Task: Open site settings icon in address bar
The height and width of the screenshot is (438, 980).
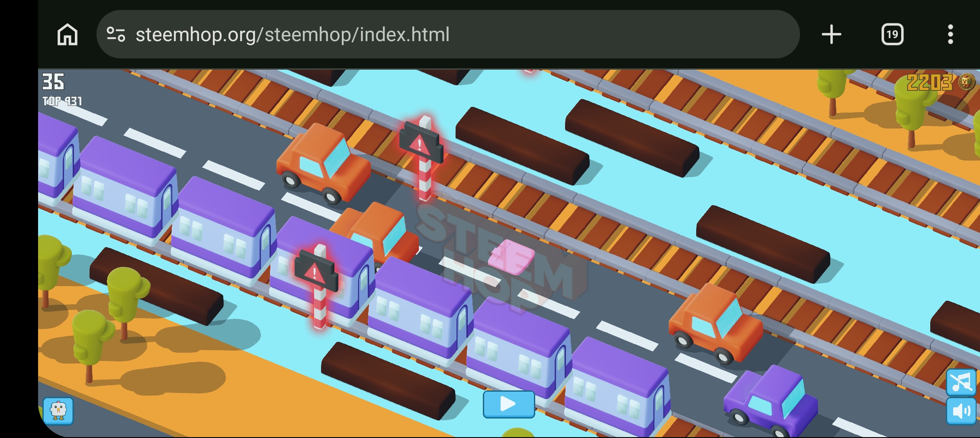Action: coord(116,35)
